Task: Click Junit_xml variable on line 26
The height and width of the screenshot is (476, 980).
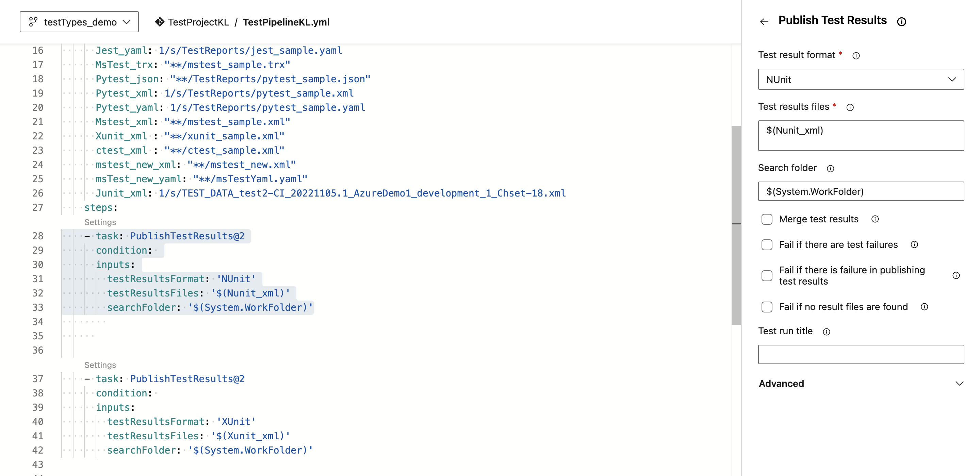Action: pos(121,193)
